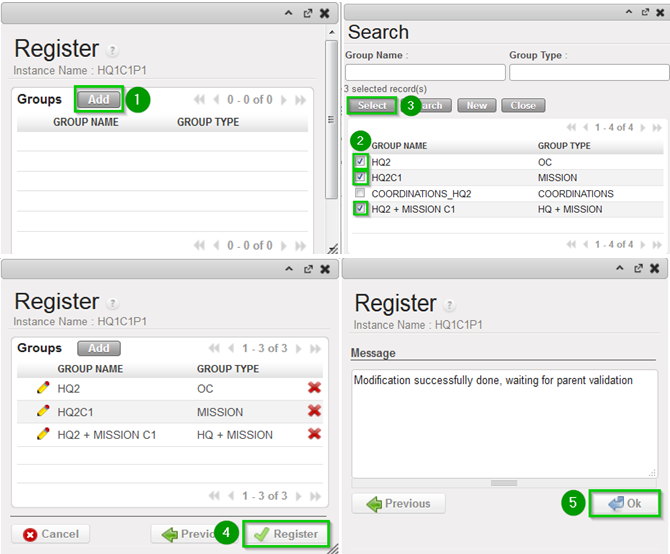Next page in top-left Groups top pager

point(284,100)
